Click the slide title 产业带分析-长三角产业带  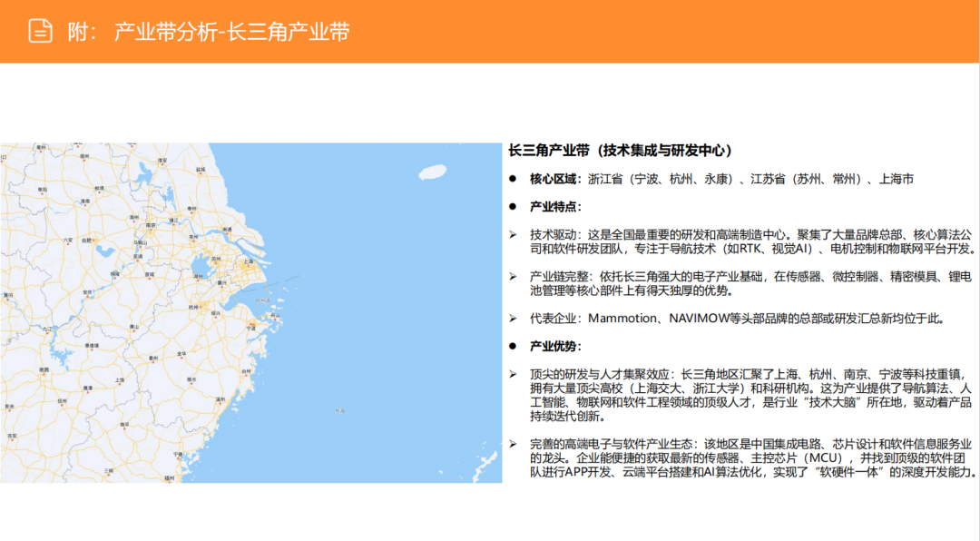coord(234,30)
